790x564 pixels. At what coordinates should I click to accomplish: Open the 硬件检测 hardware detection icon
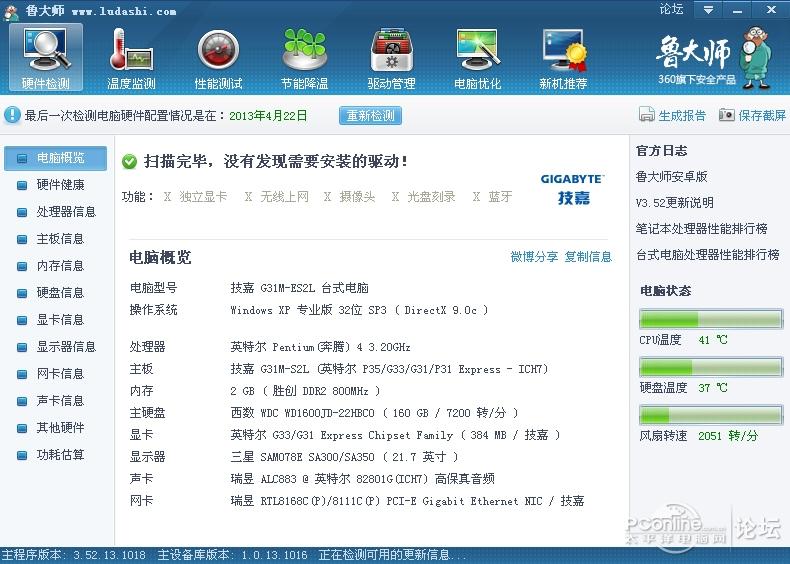click(x=46, y=57)
